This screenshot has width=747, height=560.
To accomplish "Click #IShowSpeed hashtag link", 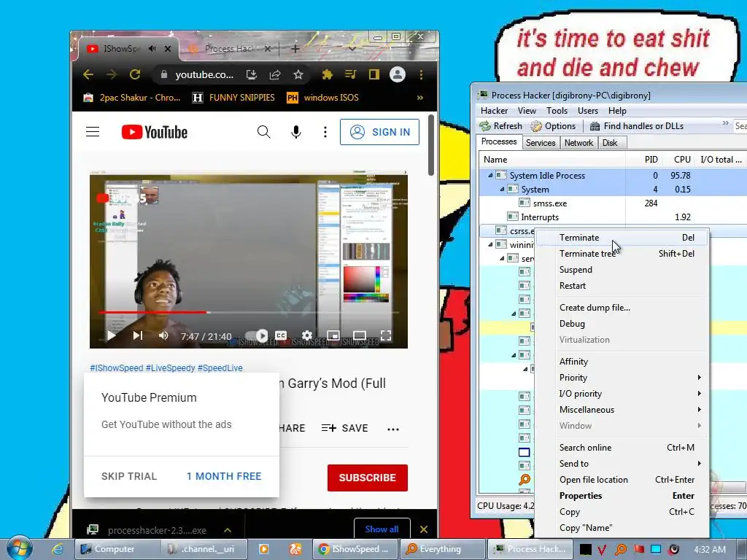I will [x=117, y=368].
